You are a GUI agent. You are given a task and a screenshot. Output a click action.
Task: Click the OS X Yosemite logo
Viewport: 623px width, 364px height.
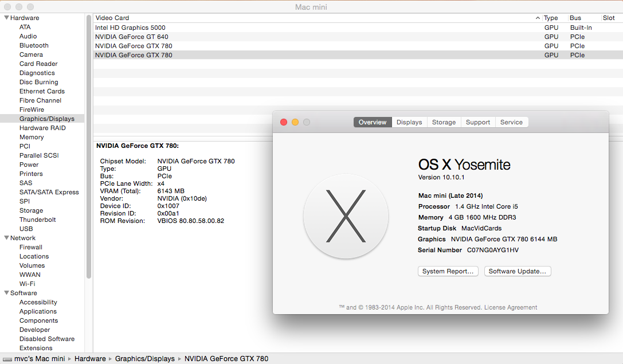pyautogui.click(x=346, y=216)
